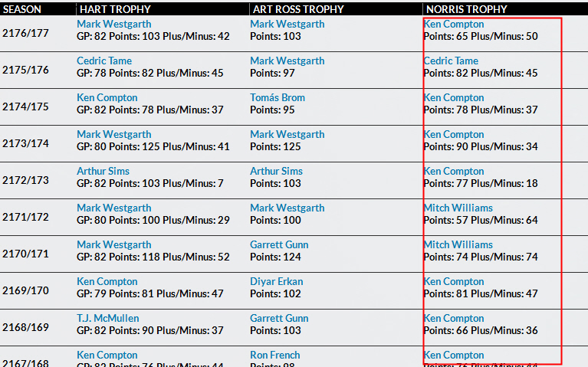This screenshot has width=588, height=367.
Task: Select Arthur Sims in 2172/173 Art Ross Trophy
Action: 277,171
